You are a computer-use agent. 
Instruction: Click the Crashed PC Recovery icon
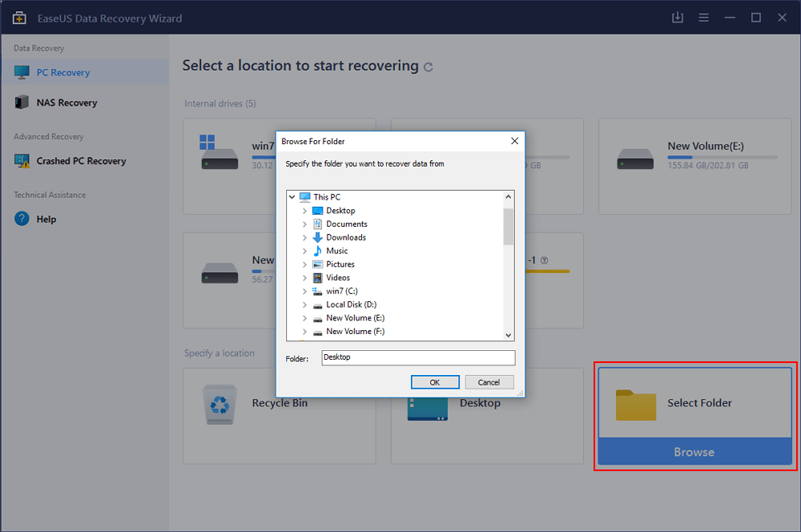pos(22,161)
